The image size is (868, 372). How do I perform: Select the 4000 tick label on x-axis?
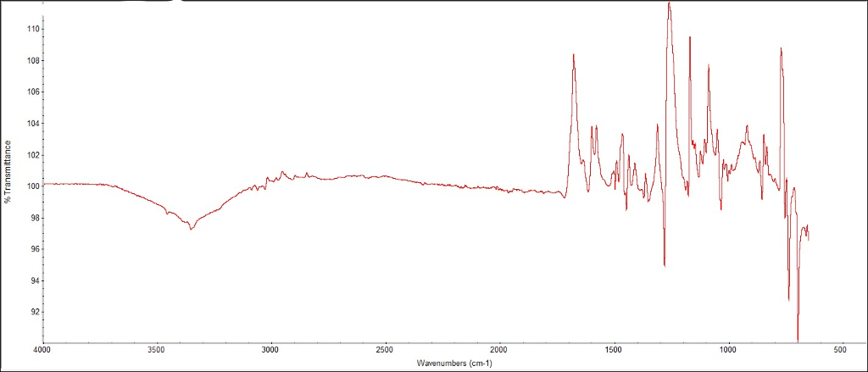[x=43, y=351]
